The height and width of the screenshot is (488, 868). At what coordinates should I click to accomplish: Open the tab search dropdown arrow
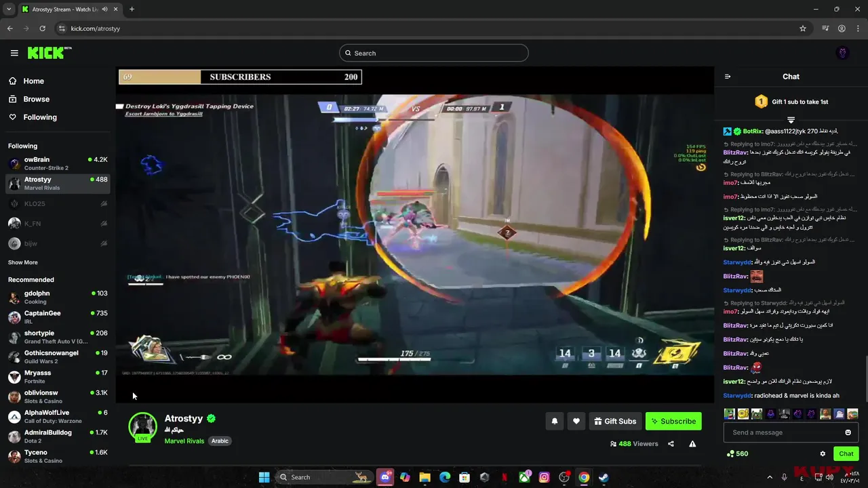9,9
